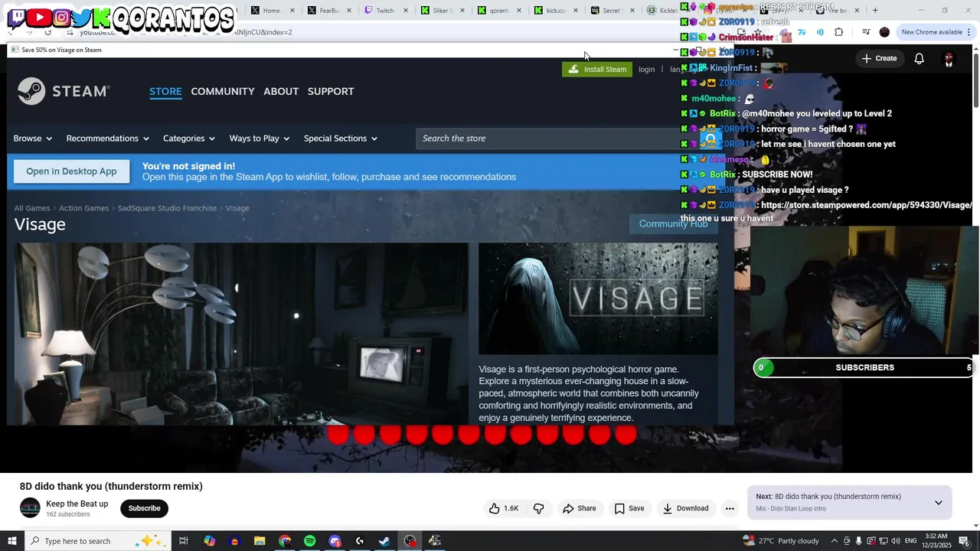This screenshot has width=980, height=551.
Task: Open the notification center icon
Action: click(x=964, y=541)
